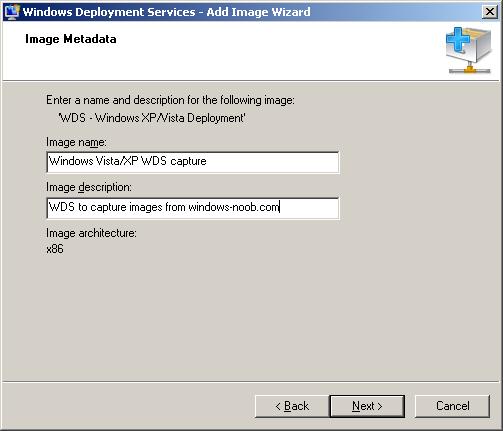The height and width of the screenshot is (431, 503).
Task: Select the x86 architecture value text
Action: click(55, 249)
